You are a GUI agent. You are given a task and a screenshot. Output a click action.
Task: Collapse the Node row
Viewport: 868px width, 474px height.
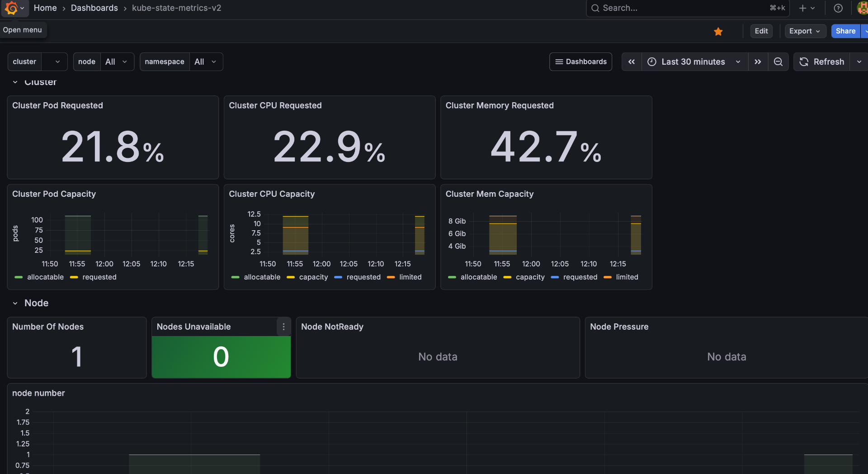coord(15,303)
